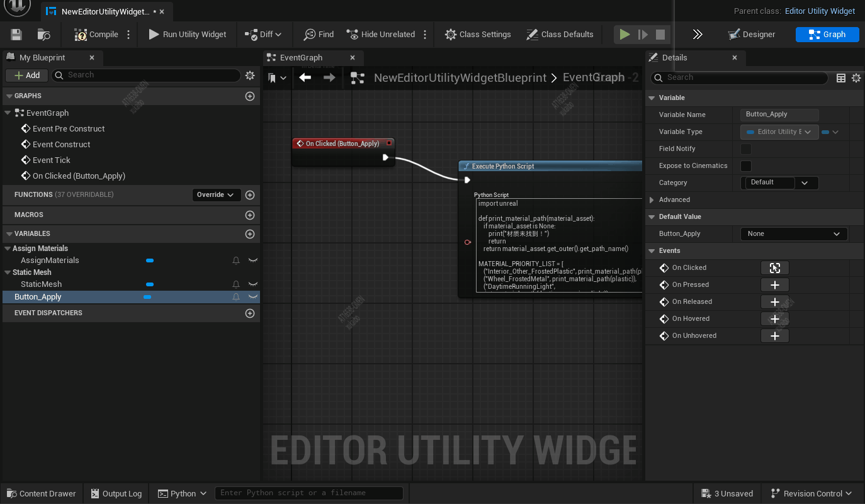Select the My Blueprint panel tab

pos(42,57)
